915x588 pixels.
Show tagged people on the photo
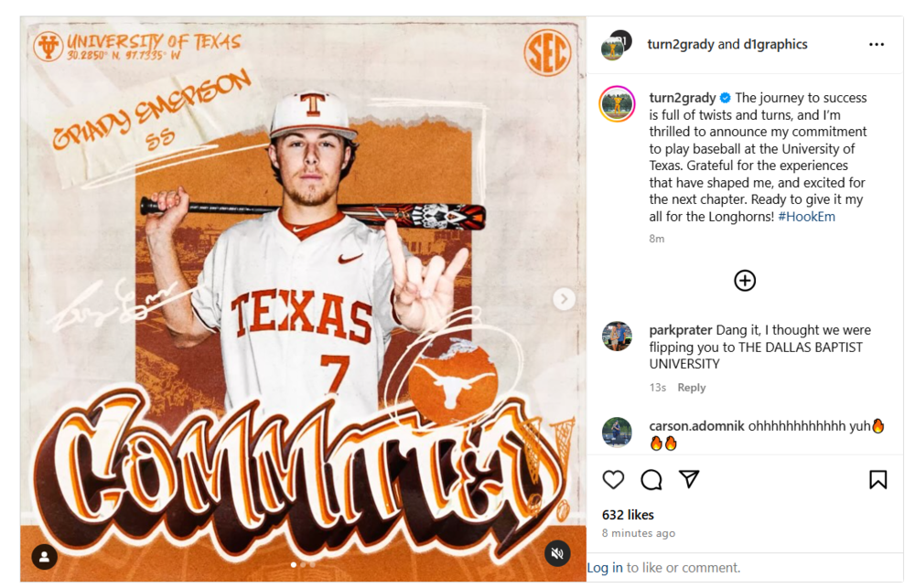45,557
